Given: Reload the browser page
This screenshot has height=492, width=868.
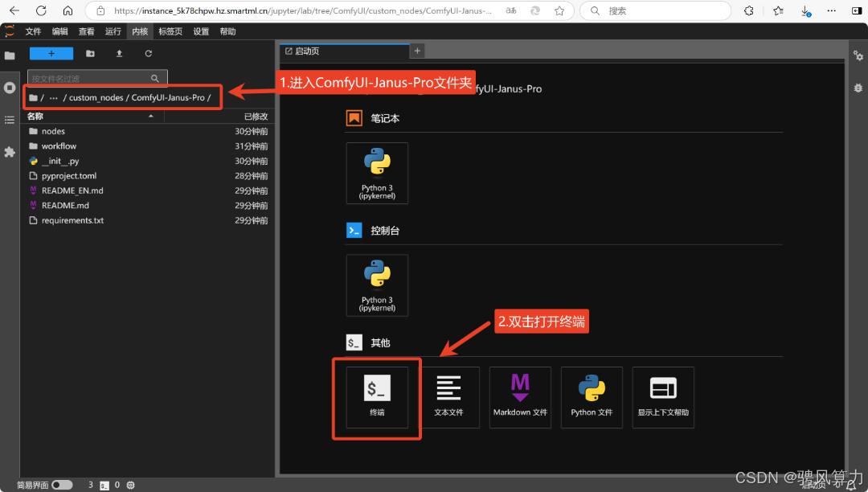Looking at the screenshot, I should click(41, 10).
